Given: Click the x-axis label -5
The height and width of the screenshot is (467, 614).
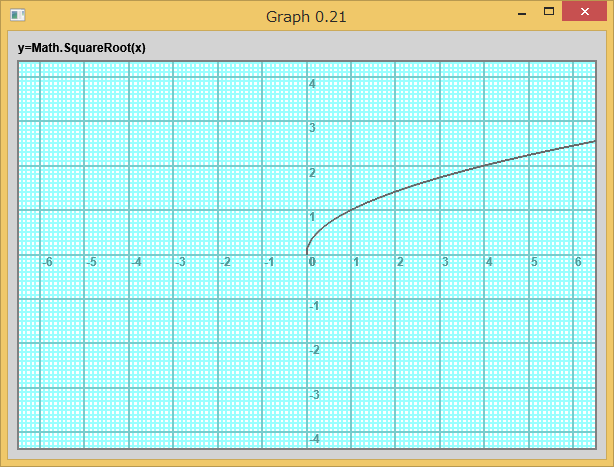Looking at the screenshot, I should click(91, 262).
